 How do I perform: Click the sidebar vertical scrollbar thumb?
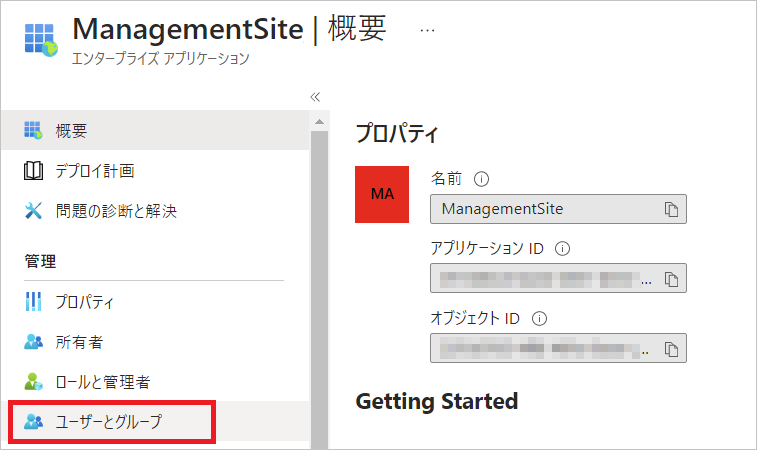click(319, 290)
